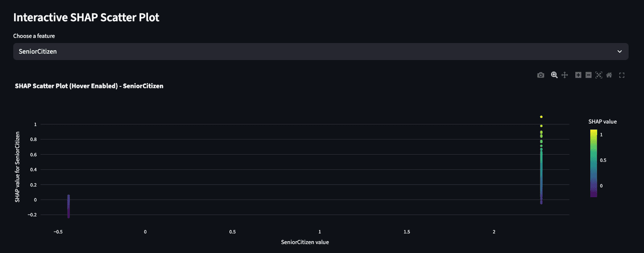Click the y-axis tick label 0.8
The width and height of the screenshot is (644, 253).
click(x=33, y=139)
